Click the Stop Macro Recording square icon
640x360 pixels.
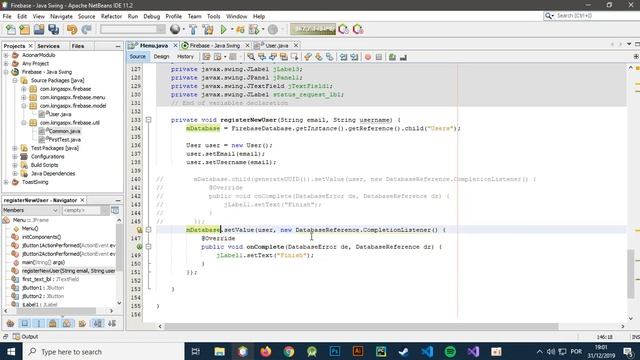379,57
